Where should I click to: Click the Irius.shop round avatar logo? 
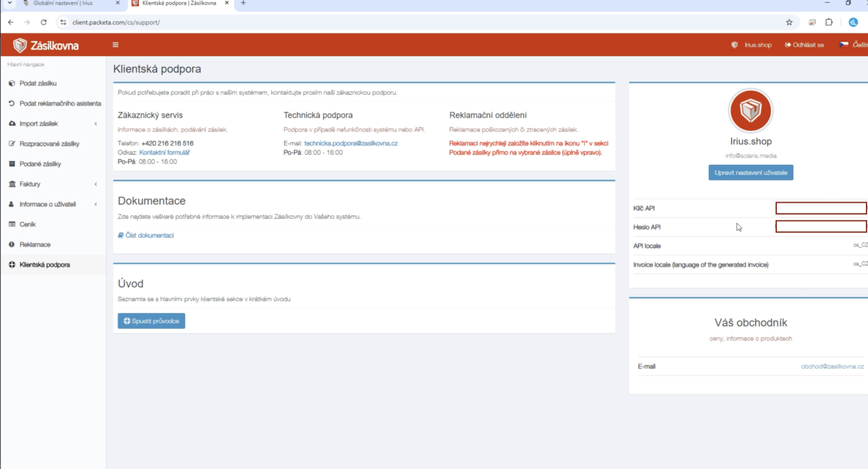pyautogui.click(x=750, y=111)
